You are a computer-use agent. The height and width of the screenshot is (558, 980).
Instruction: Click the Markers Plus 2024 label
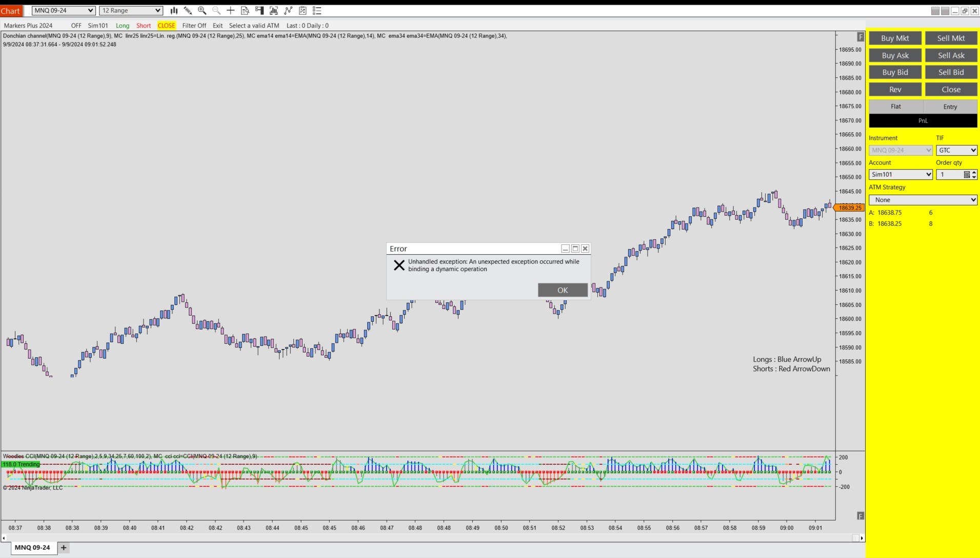[x=28, y=26]
